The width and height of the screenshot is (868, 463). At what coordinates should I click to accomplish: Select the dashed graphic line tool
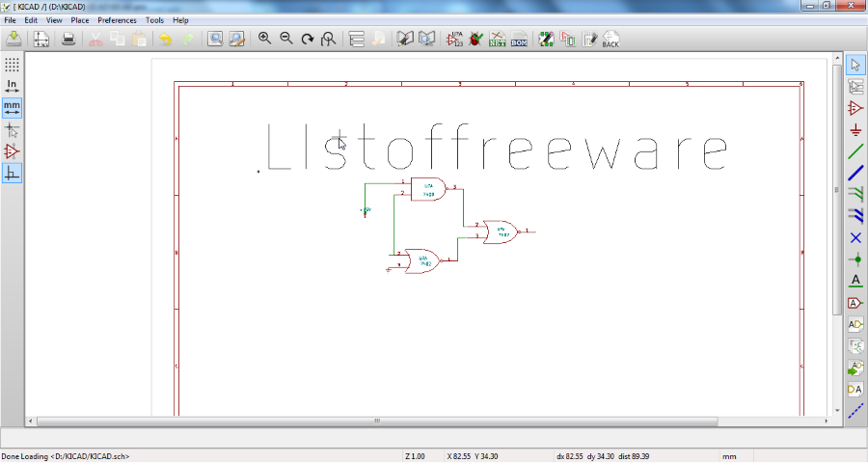click(855, 411)
